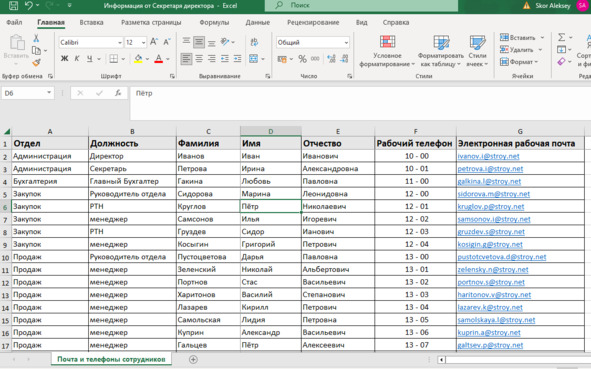Undo the last action
The width and height of the screenshot is (591, 369).
click(29, 5)
